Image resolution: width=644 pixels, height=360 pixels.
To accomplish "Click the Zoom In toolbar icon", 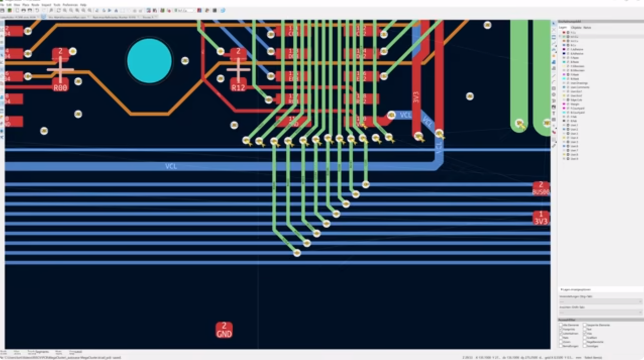I will click(x=65, y=10).
